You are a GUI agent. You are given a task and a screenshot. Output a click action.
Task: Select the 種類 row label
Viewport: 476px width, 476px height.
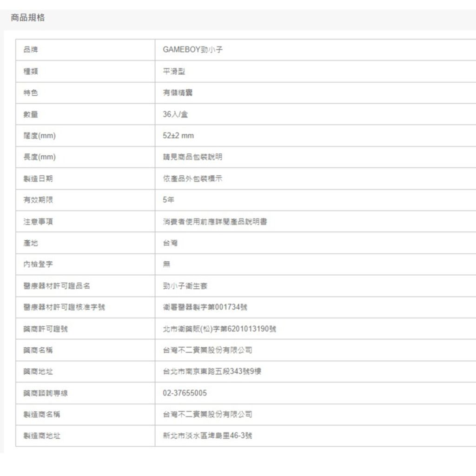[31, 71]
